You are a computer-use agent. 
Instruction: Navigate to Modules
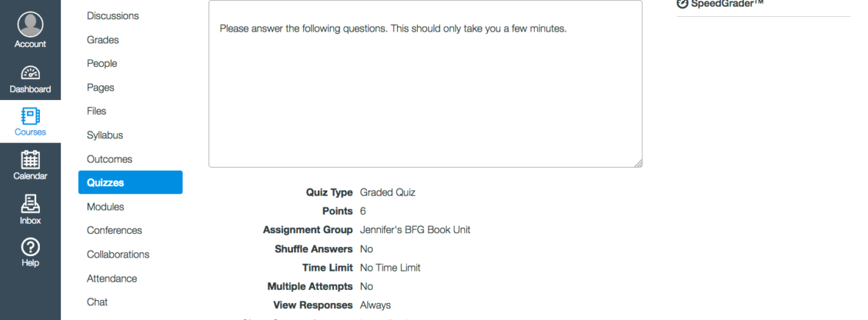coord(105,207)
